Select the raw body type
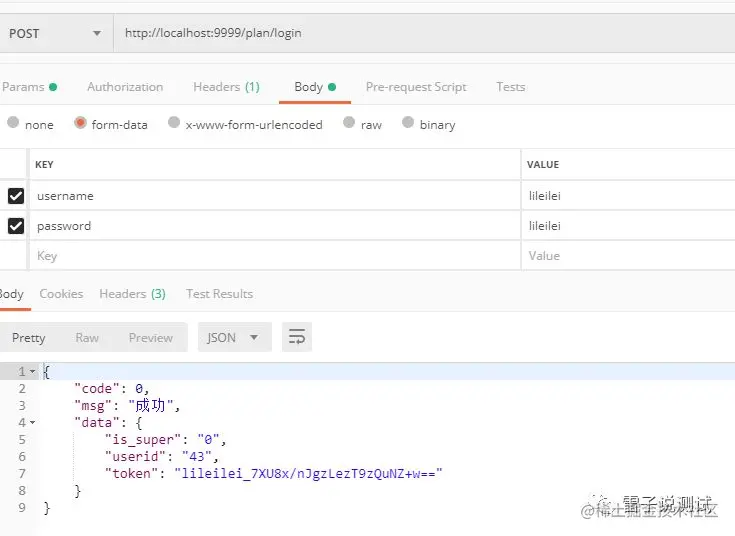Viewport: 735px width, 536px height. [x=349, y=122]
